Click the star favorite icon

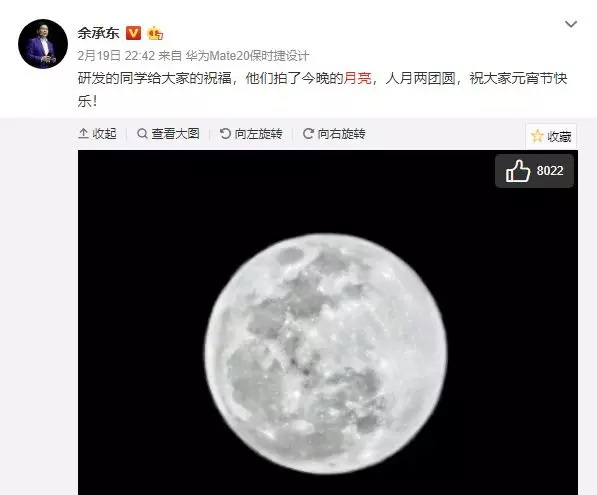click(x=537, y=136)
